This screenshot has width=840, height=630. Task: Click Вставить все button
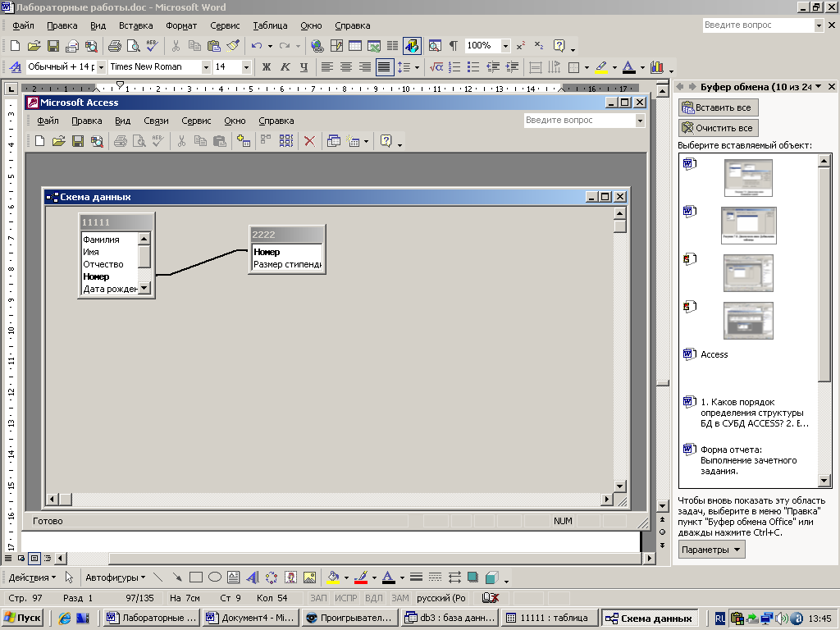(719, 107)
